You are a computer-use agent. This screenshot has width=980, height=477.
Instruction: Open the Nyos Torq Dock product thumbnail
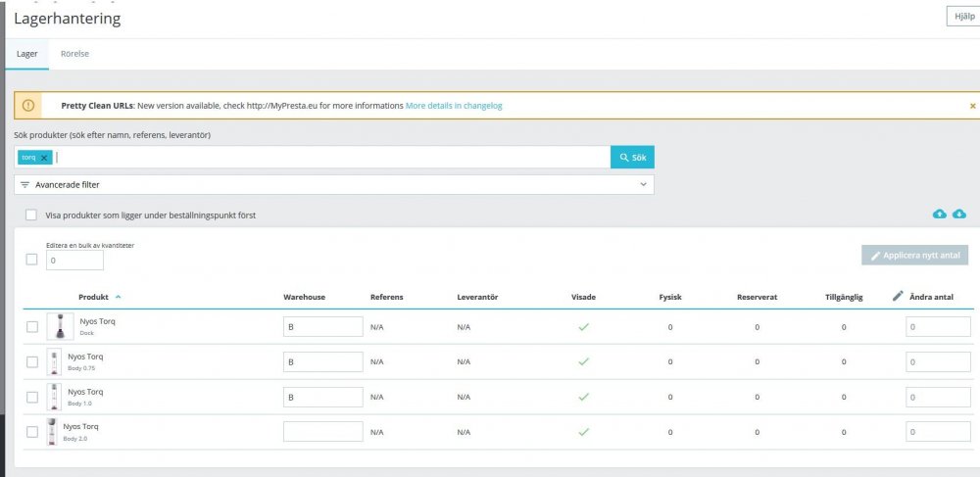[x=60, y=326]
